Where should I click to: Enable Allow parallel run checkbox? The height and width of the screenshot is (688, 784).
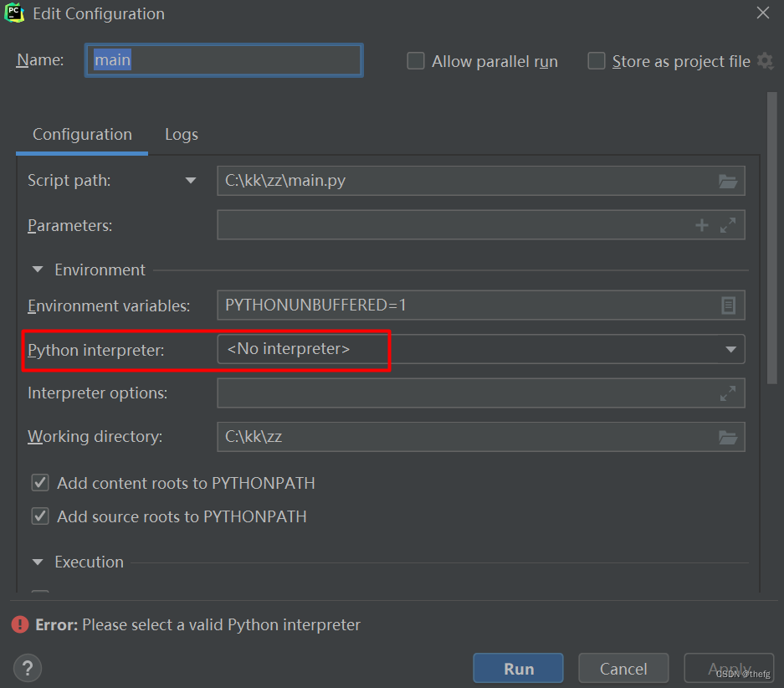[x=416, y=61]
